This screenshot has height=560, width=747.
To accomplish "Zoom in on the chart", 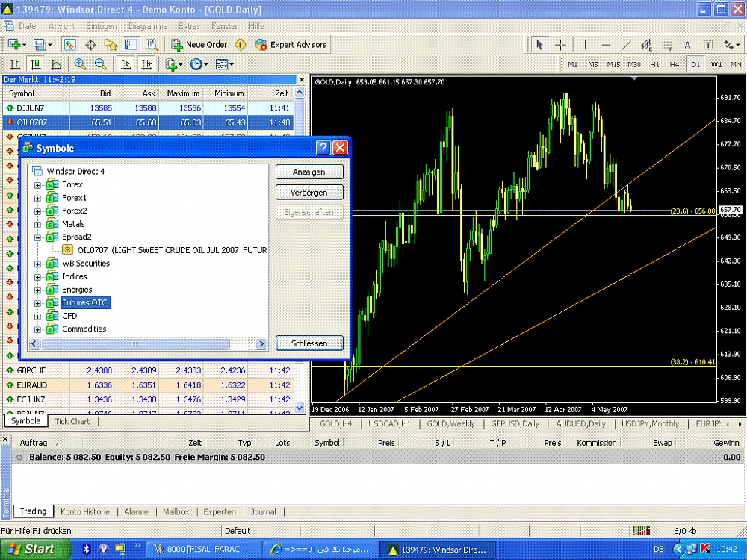I will pos(80,65).
